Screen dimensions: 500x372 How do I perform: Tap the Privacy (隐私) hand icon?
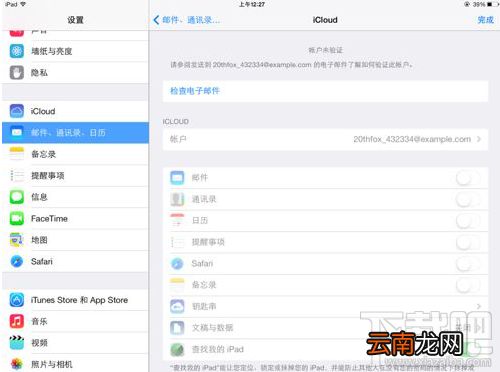coord(17,72)
